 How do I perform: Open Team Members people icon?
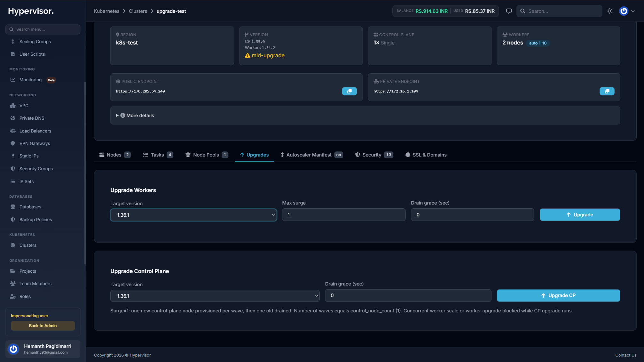tap(13, 284)
